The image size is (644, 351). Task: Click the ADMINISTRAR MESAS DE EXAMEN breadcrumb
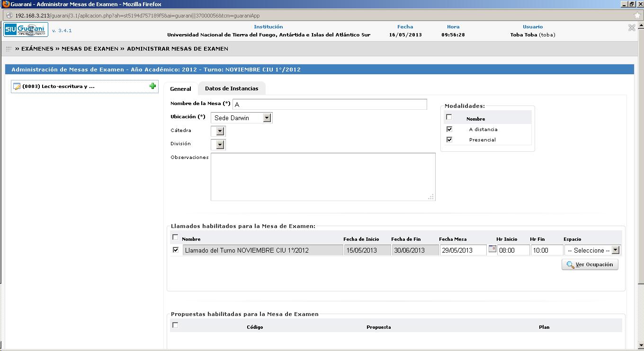pos(178,49)
